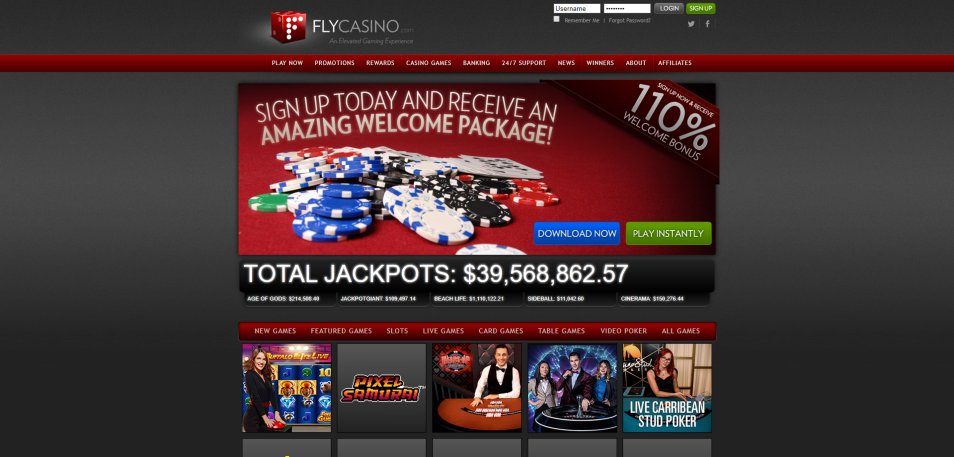Follow the Forgot Password link

tap(630, 21)
